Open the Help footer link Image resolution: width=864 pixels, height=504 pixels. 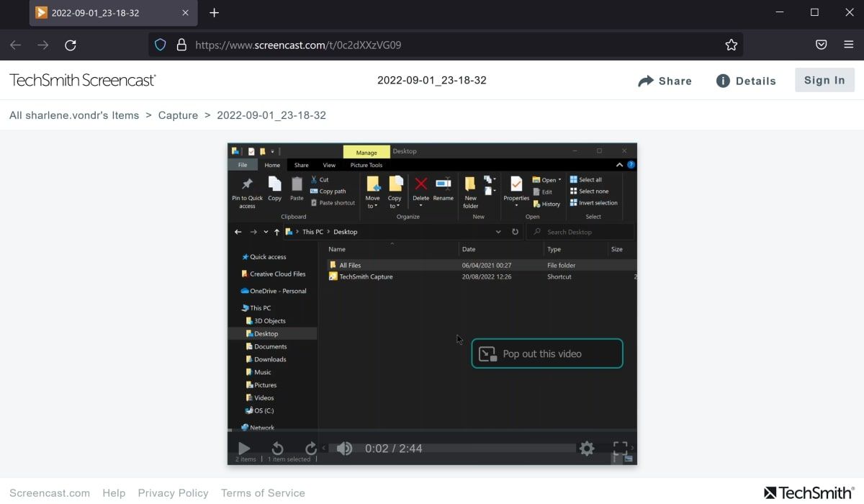coord(114,493)
